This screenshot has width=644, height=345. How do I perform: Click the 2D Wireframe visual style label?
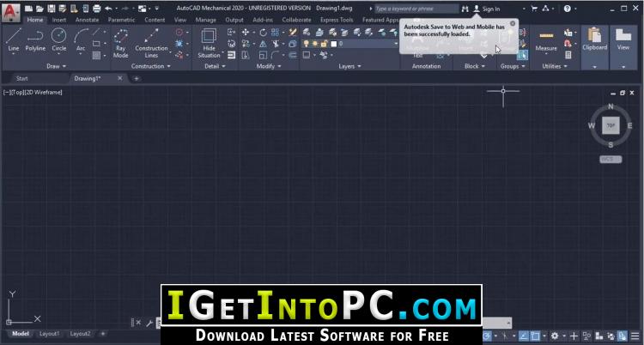43,93
